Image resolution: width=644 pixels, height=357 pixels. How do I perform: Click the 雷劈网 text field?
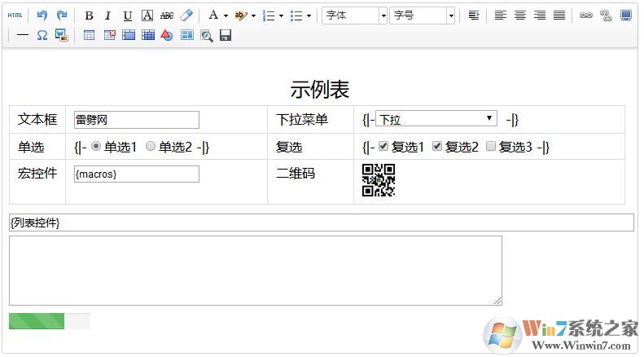click(x=136, y=119)
